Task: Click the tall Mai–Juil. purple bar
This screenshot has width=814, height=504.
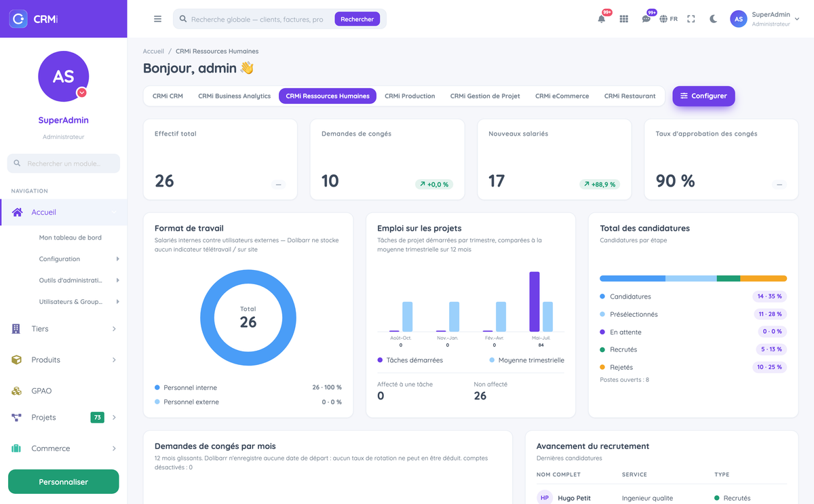Action: click(x=535, y=302)
